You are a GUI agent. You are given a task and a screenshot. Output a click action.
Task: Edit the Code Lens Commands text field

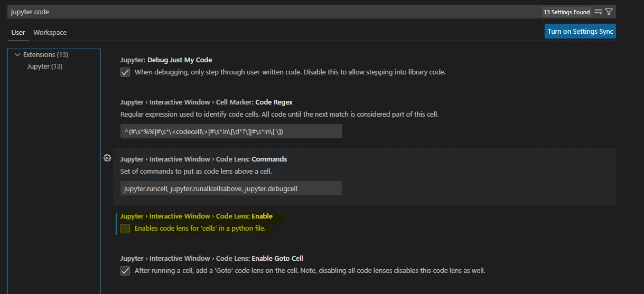(231, 188)
